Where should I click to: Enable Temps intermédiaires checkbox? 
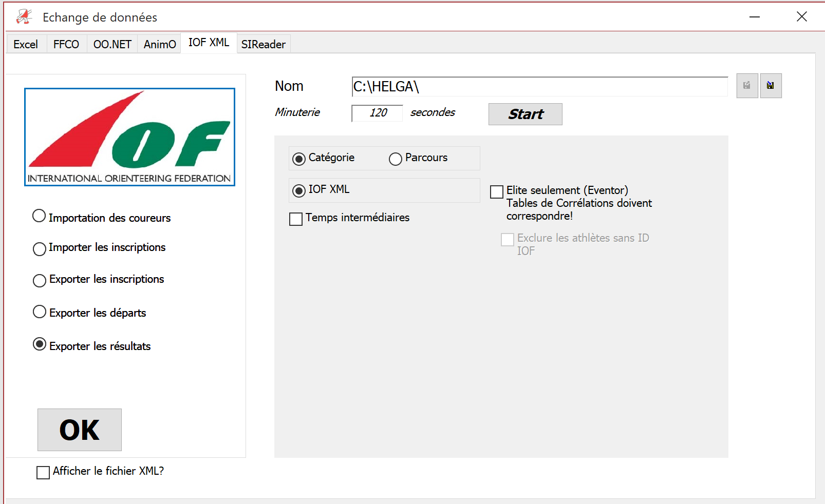coord(296,219)
